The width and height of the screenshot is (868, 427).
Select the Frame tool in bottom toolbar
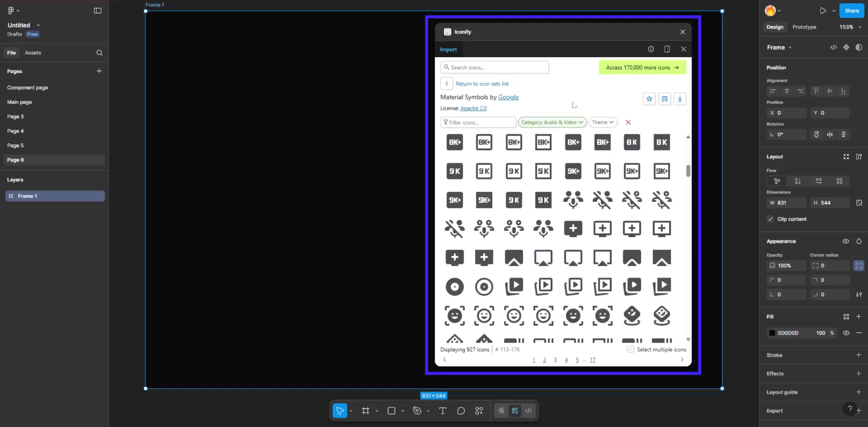[x=366, y=411]
